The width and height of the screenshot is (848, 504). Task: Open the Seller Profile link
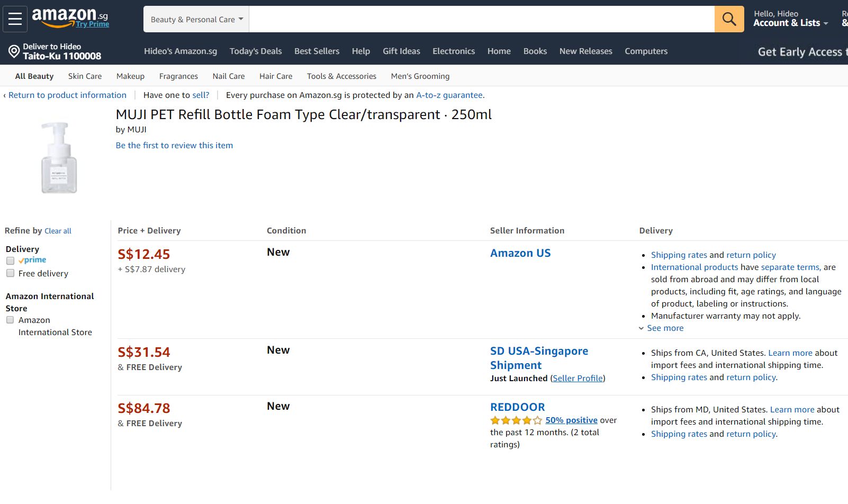tap(578, 379)
